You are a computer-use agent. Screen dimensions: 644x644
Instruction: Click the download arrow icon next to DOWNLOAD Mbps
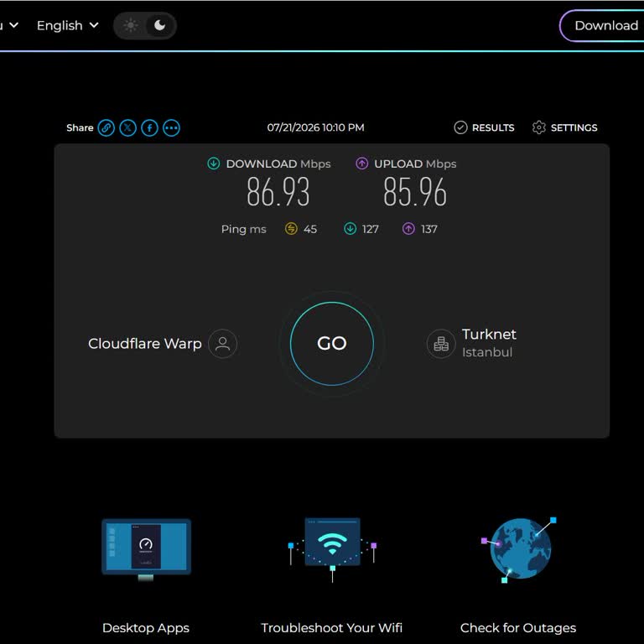(x=214, y=164)
